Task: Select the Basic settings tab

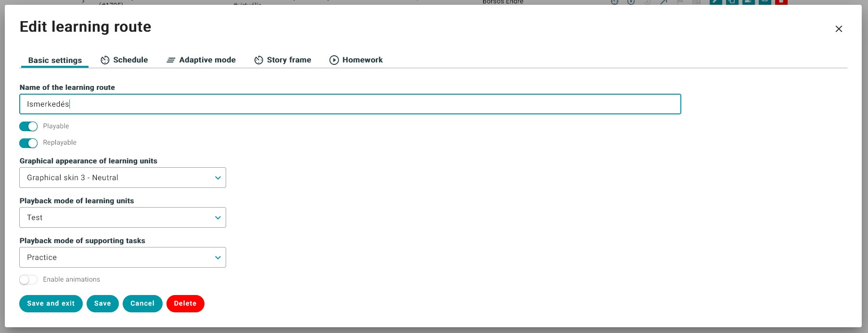Action: [55, 61]
